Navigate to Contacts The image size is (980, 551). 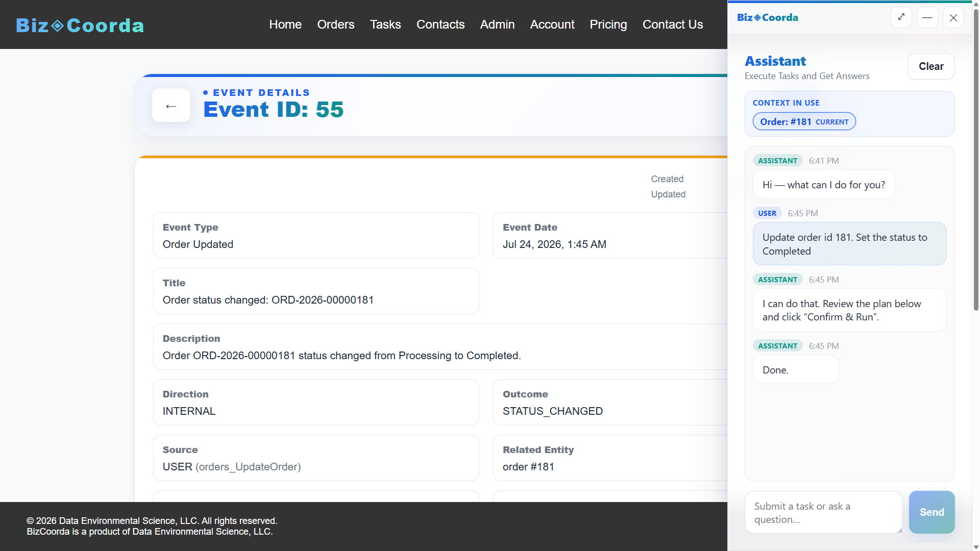pyautogui.click(x=440, y=24)
